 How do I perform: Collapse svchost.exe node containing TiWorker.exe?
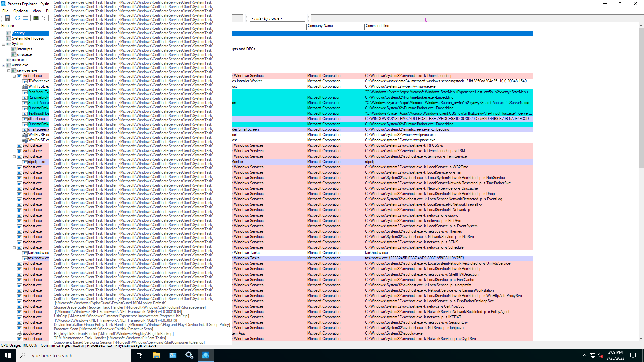point(14,76)
